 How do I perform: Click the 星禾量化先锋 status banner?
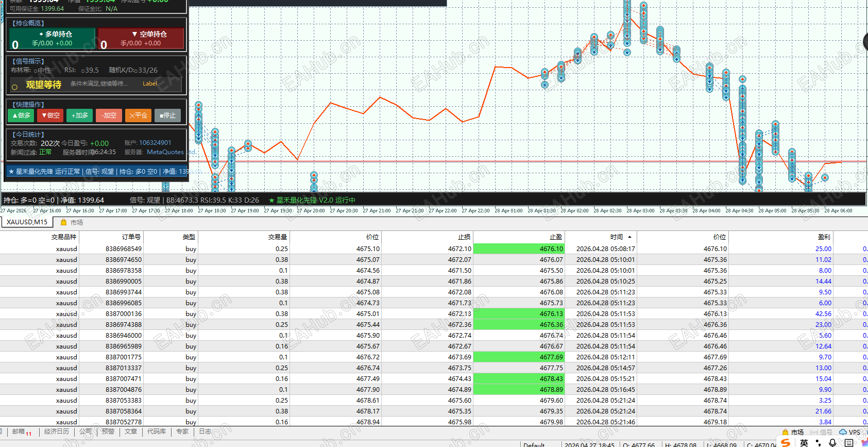pyautogui.click(x=96, y=172)
